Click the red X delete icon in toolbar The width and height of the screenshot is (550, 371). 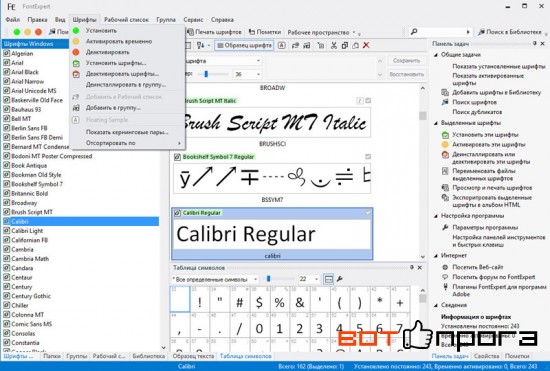(366, 45)
